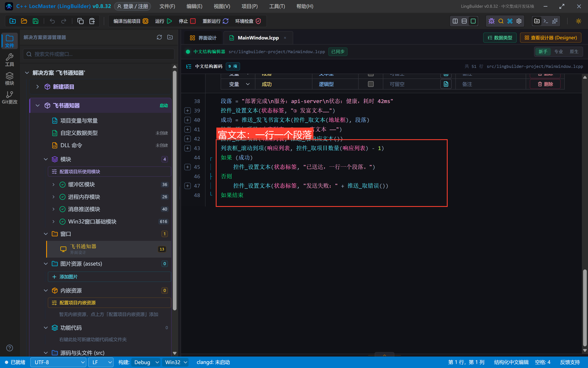Open the 文件(F) menu
This screenshot has height=368, width=588.
pyautogui.click(x=167, y=6)
